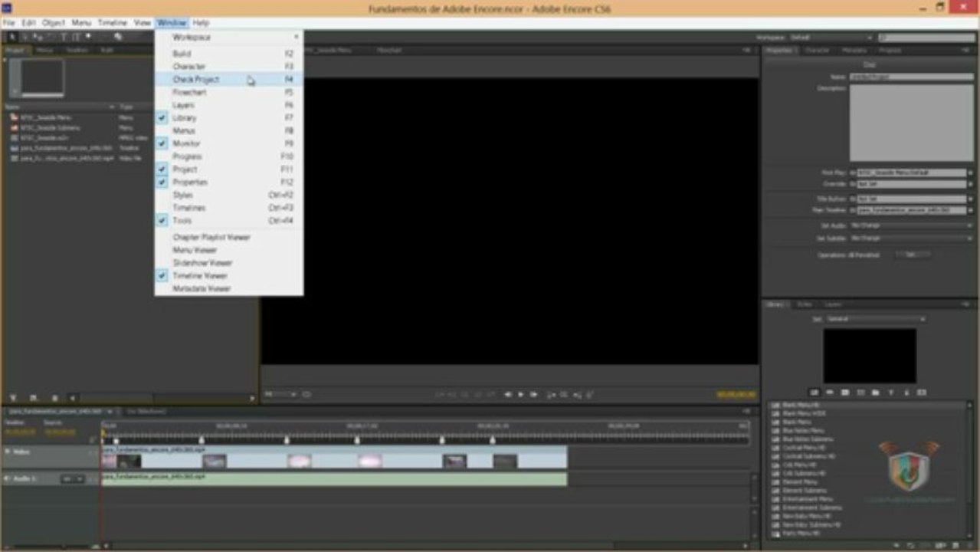Switch to the Menus tab in Project panel
Image resolution: width=980 pixels, height=552 pixels.
pos(44,51)
